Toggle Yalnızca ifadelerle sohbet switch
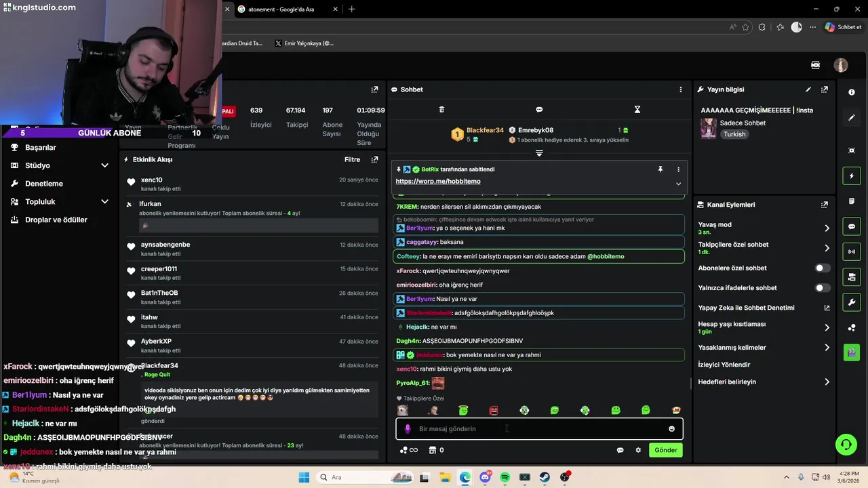The width and height of the screenshot is (868, 488). click(x=822, y=288)
